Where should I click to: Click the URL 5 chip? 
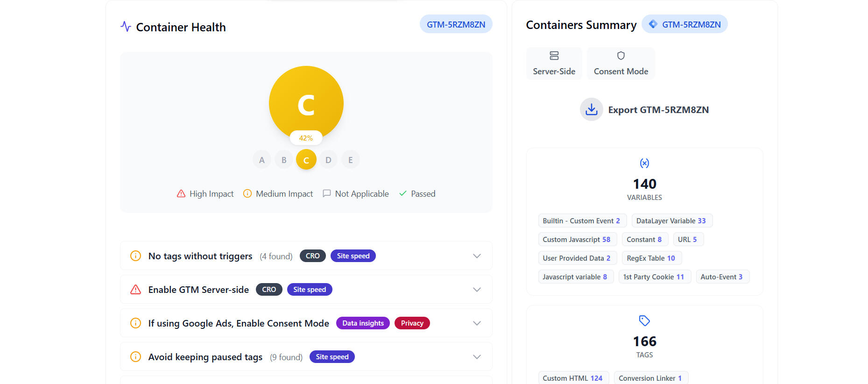688,239
